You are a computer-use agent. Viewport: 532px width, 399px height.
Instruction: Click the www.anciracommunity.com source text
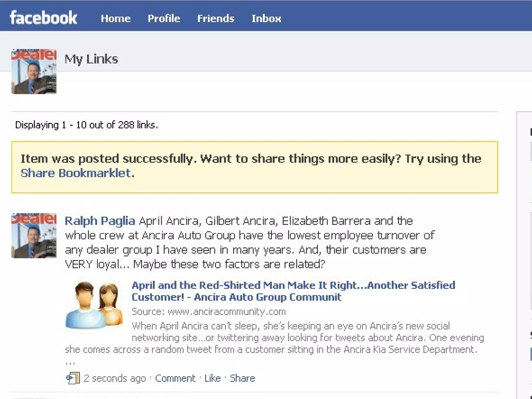226,311
